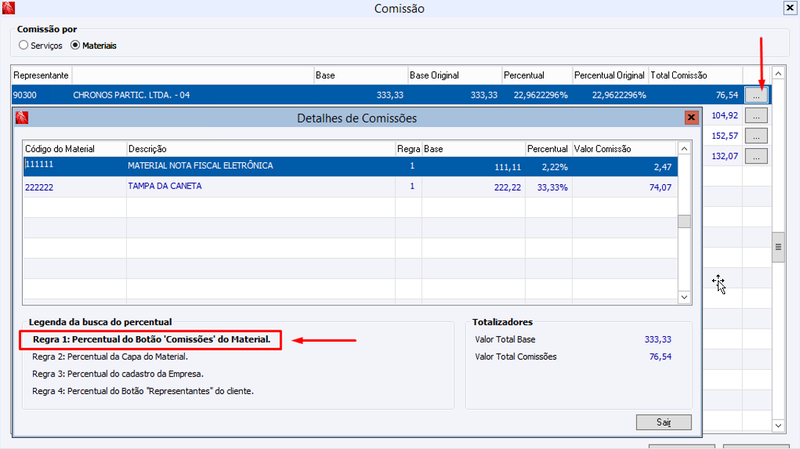Open details button beside the 104,92 total

click(x=756, y=116)
